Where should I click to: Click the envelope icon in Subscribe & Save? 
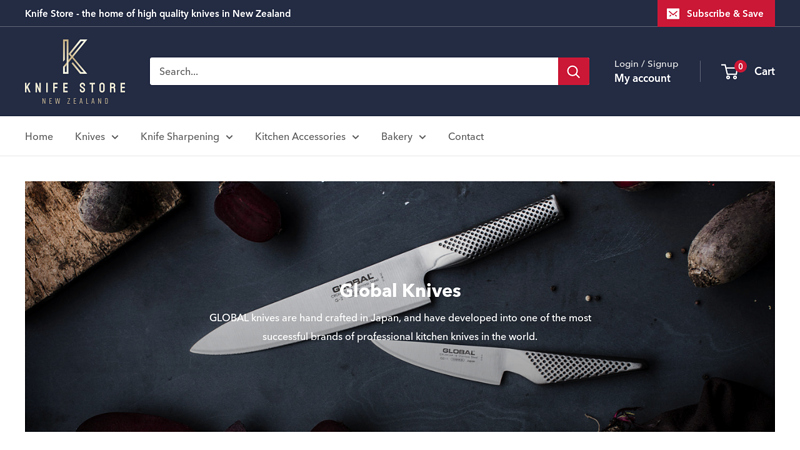point(673,14)
